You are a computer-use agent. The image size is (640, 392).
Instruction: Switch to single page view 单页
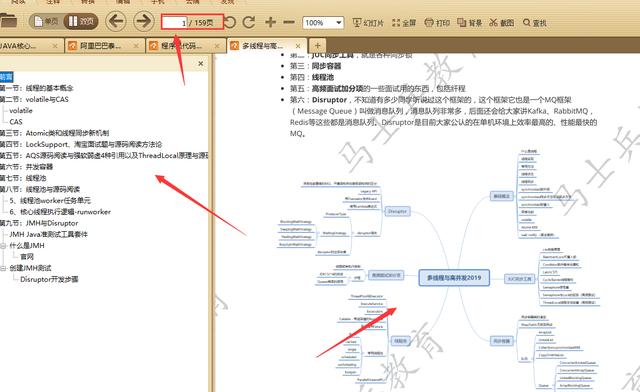point(46,21)
